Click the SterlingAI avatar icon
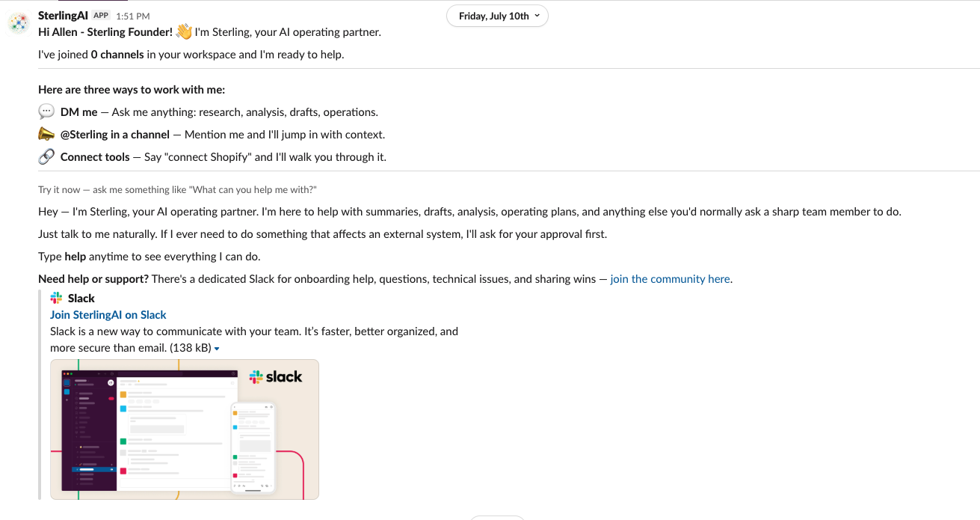The image size is (980, 520). [x=19, y=22]
